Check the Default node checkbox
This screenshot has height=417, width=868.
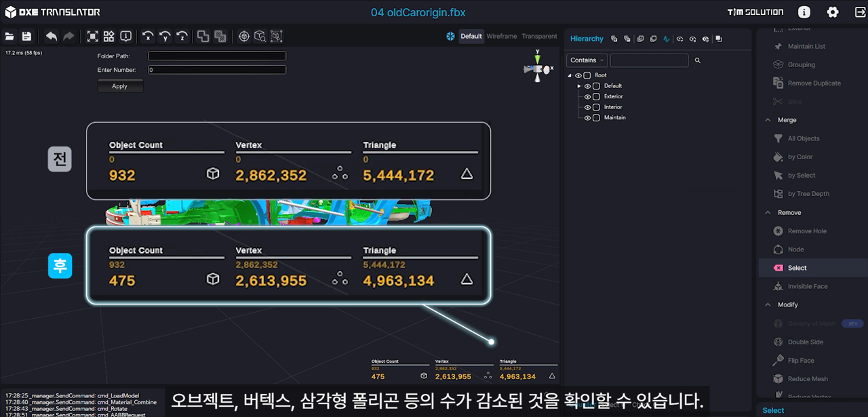[x=597, y=86]
